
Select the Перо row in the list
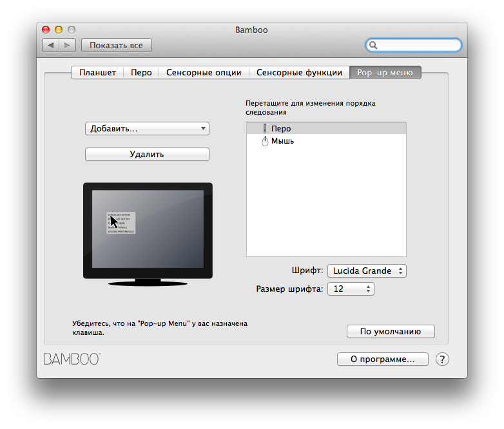(326, 129)
